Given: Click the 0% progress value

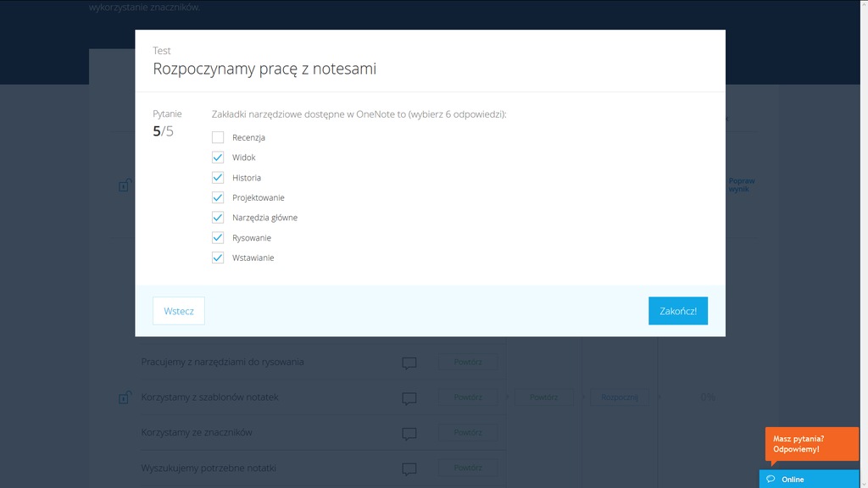Looking at the screenshot, I should point(708,397).
